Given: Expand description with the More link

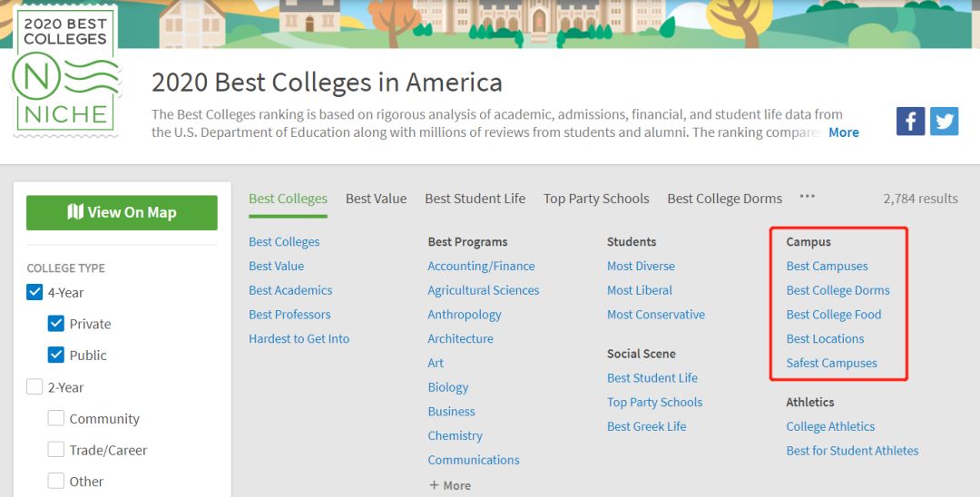Looking at the screenshot, I should (x=843, y=132).
